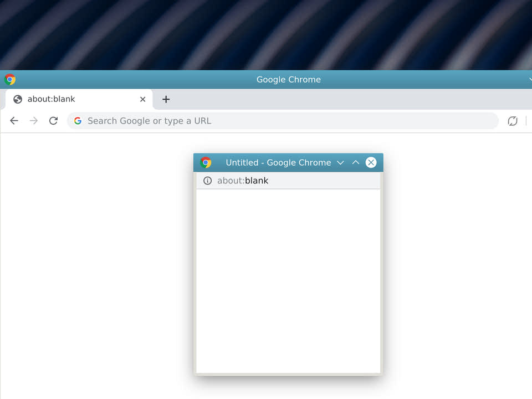Reload the current page
Viewport: 532px width, 399px height.
(x=53, y=121)
